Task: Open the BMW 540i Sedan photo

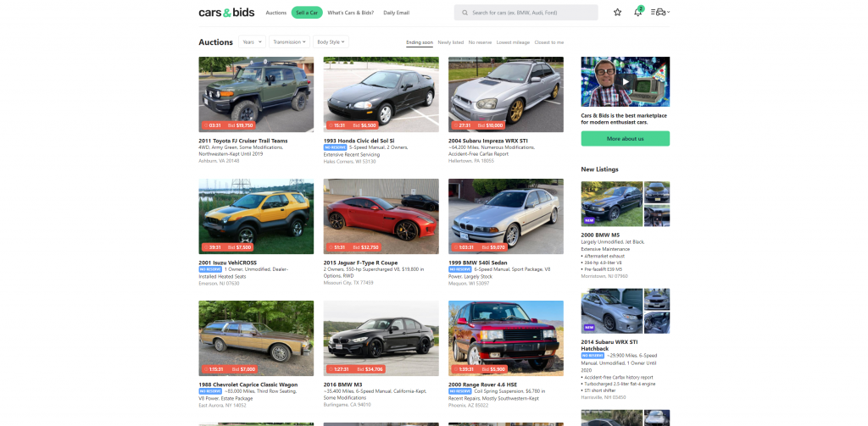Action: (x=506, y=216)
